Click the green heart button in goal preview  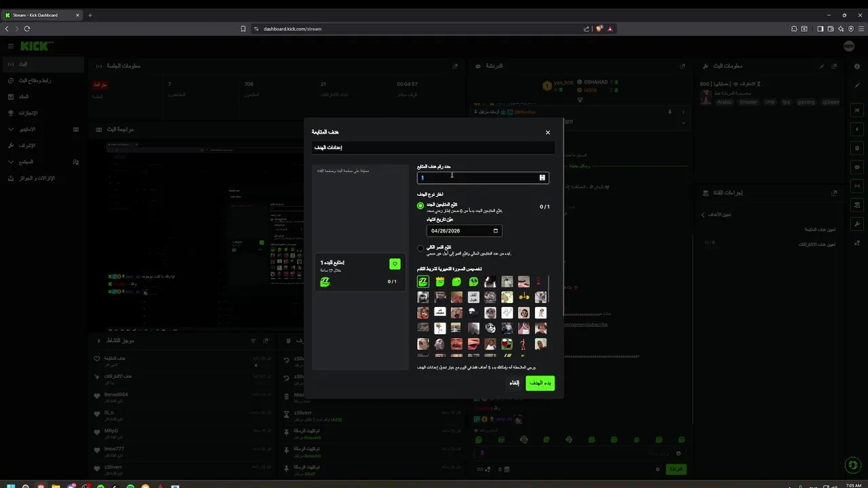[395, 264]
